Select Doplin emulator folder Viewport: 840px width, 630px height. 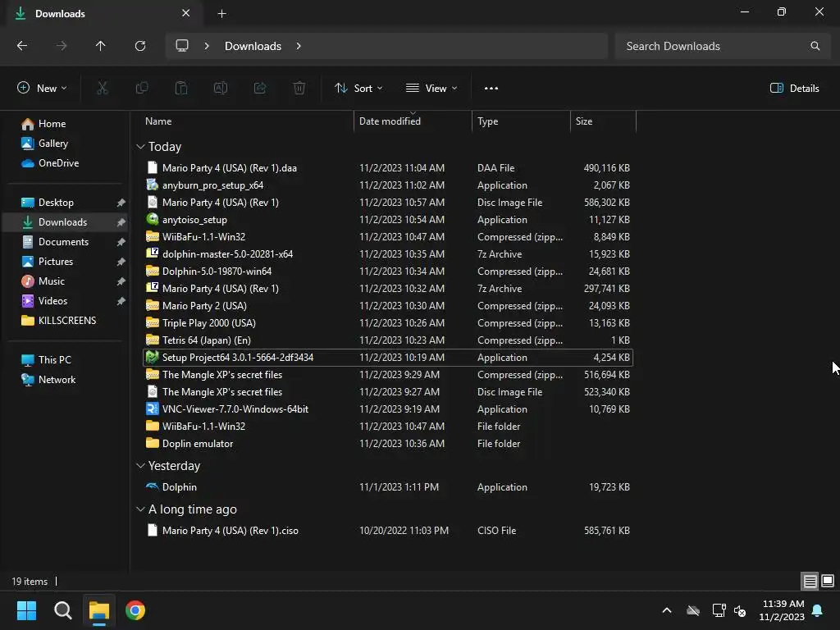388,444
